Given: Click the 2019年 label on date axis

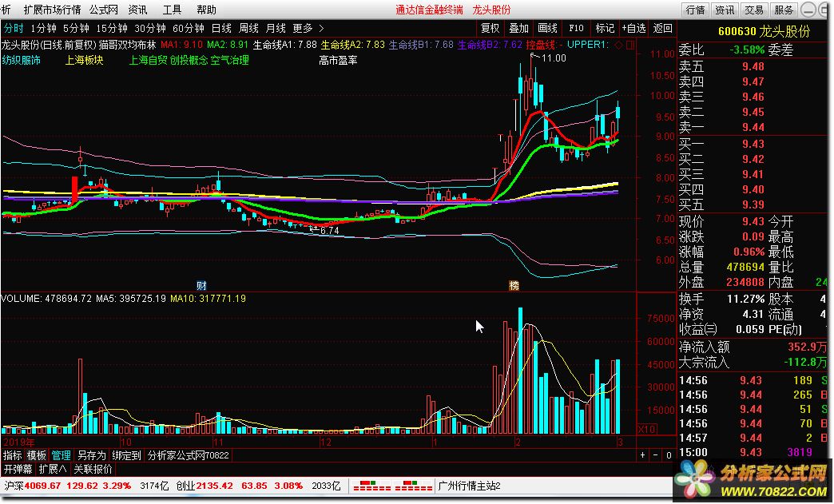Looking at the screenshot, I should point(18,442).
